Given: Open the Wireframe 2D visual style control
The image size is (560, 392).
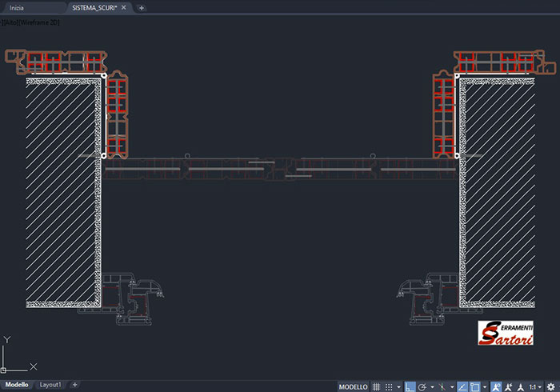Looking at the screenshot, I should click(x=40, y=22).
